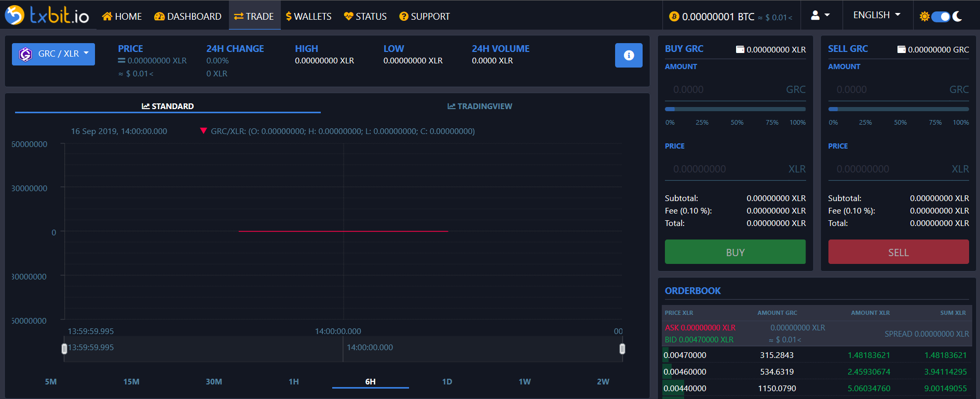Switch to the TRADINGVIEW chart tab
Viewport: 980px width, 399px height.
480,106
